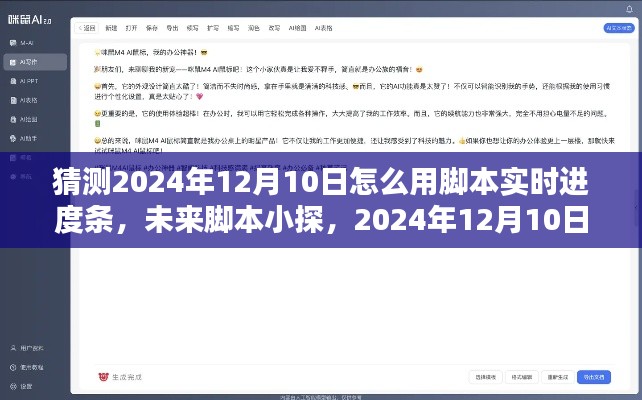
Task: Choose 润色 in the toolbar
Action: pos(254,28)
